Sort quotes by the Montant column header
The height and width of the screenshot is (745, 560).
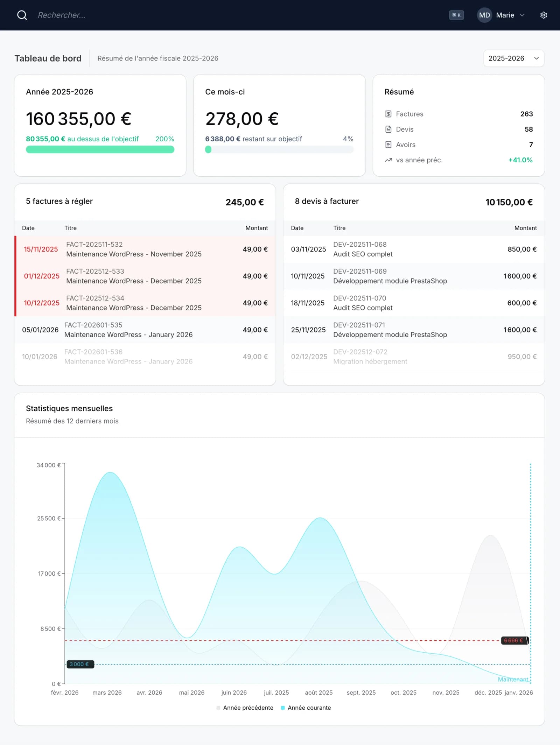[525, 228]
